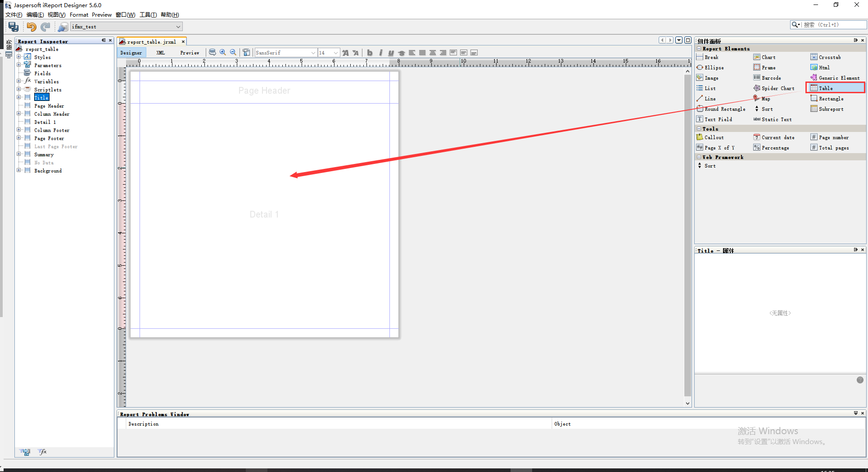Pick the Current date tool
868x472 pixels.
[x=778, y=137]
